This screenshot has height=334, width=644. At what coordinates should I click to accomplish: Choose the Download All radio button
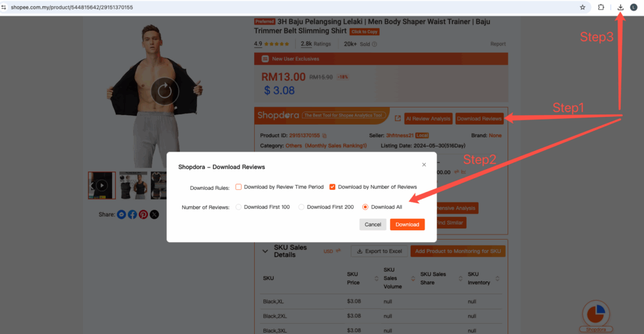coord(365,207)
